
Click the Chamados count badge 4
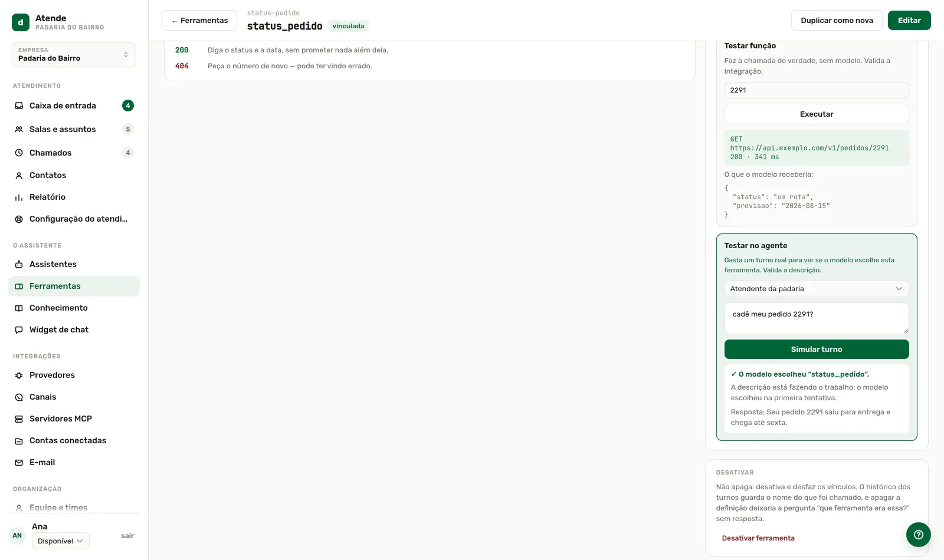tap(128, 153)
